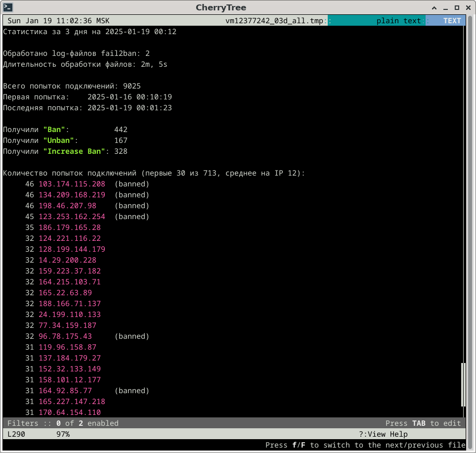Open '?:View Help' in status bar
476x453 pixels.
pos(383,434)
